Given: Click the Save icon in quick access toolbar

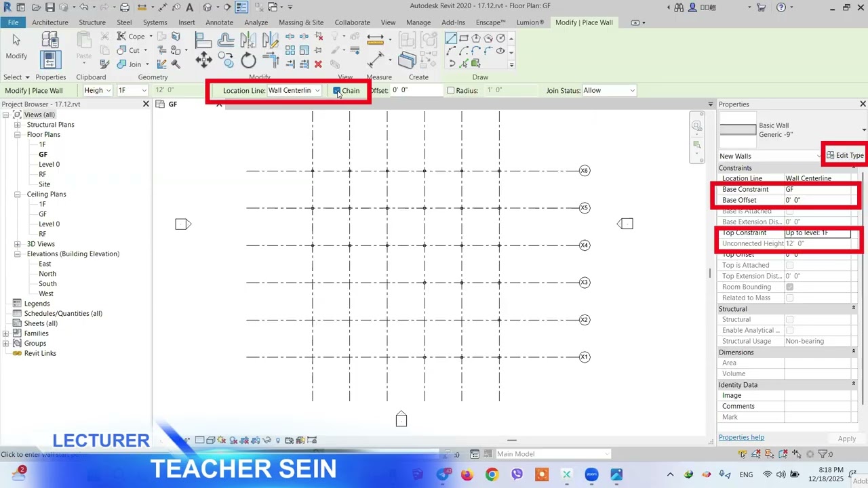Looking at the screenshot, I should tap(50, 7).
